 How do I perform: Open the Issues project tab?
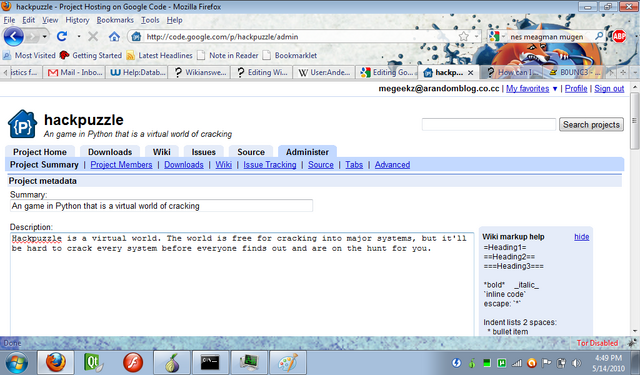click(x=204, y=152)
